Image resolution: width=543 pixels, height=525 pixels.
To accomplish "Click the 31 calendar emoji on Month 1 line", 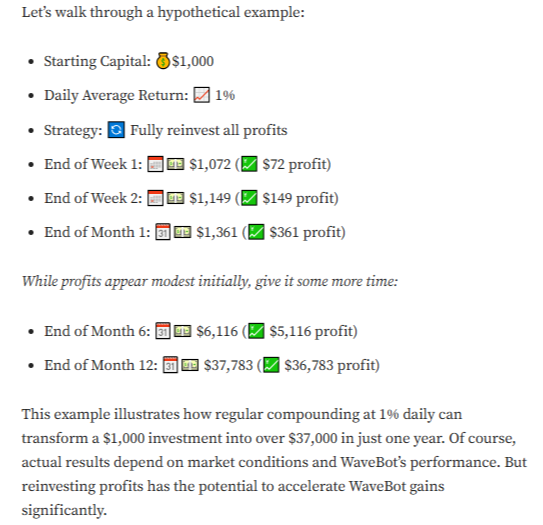I will coord(163,232).
